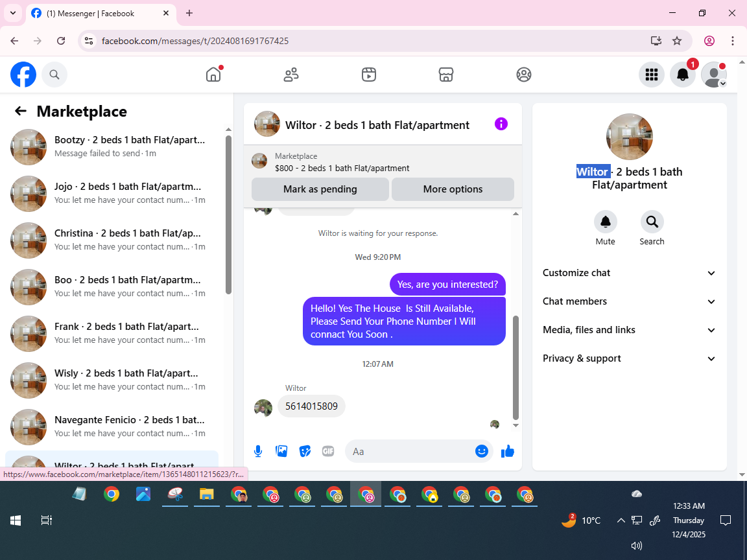The height and width of the screenshot is (560, 747).
Task: Open the Facebook logo home link
Action: [23, 75]
